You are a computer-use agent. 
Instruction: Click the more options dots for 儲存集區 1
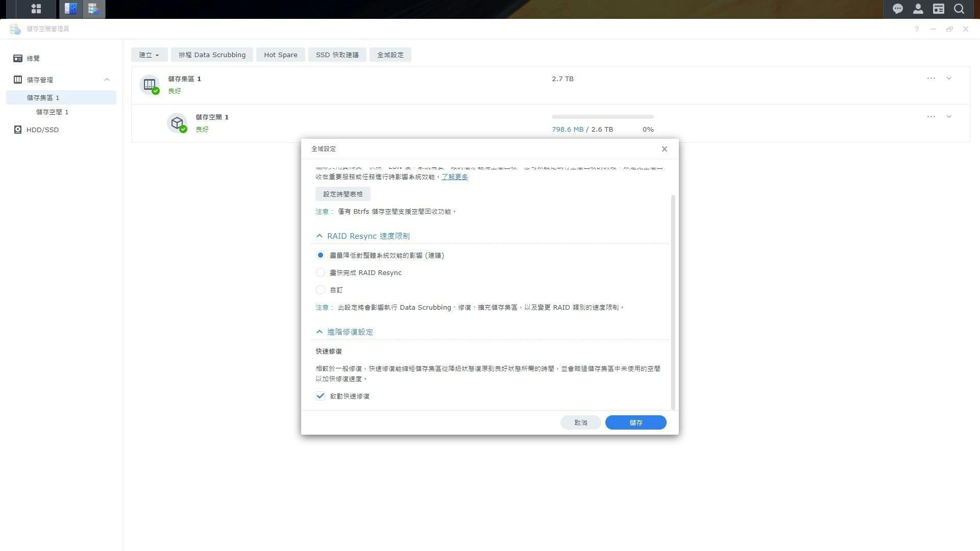(x=931, y=79)
